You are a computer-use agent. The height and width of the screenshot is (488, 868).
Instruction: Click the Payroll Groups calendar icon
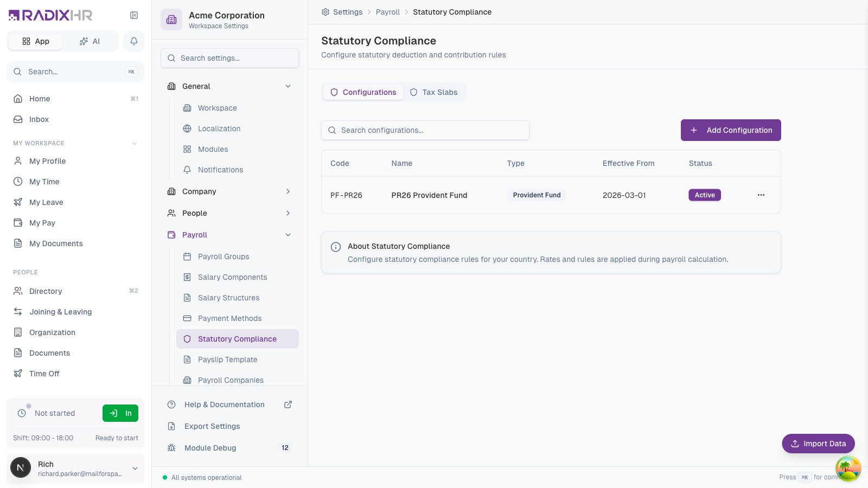tap(187, 256)
